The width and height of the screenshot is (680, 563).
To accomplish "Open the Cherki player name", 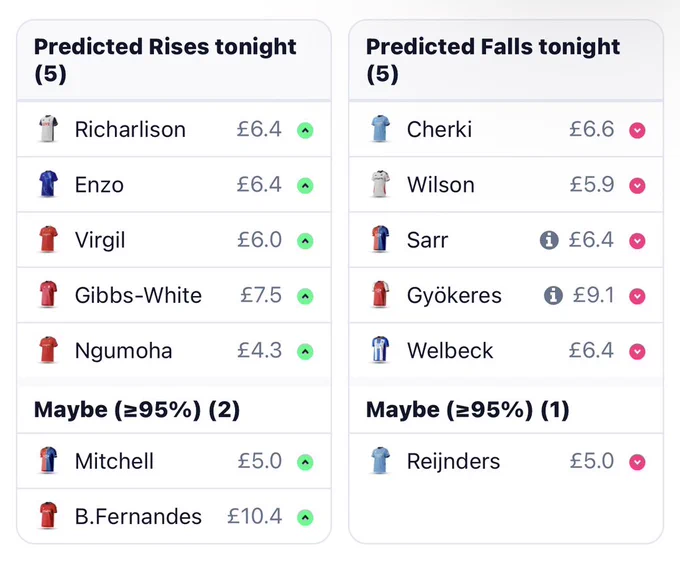I will [439, 129].
